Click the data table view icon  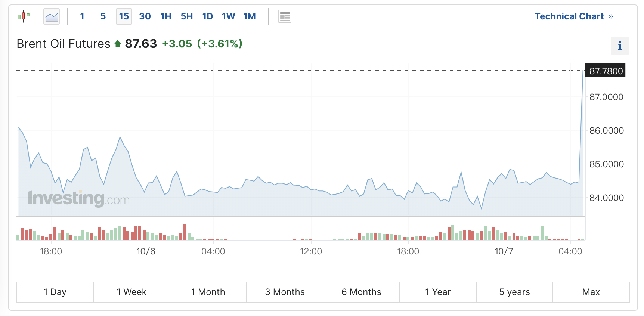point(285,16)
